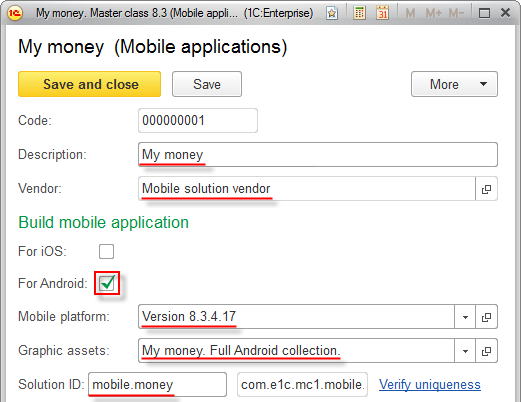The height and width of the screenshot is (402, 521).
Task: Click the 1C application logo icon
Action: pos(15,13)
